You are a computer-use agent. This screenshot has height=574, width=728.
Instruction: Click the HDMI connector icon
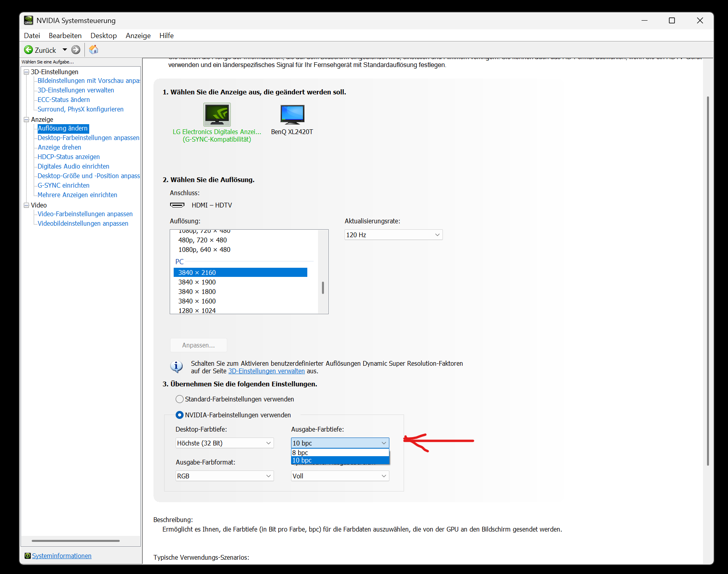tap(177, 205)
